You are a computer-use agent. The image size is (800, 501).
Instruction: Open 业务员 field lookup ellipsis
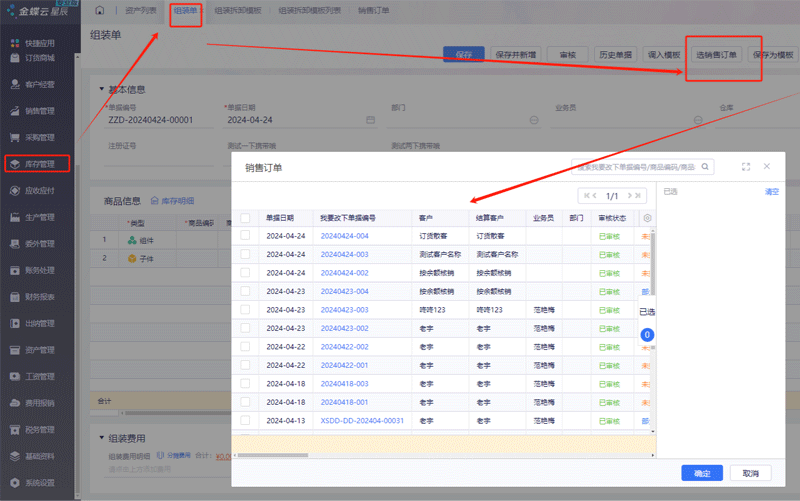pos(698,120)
